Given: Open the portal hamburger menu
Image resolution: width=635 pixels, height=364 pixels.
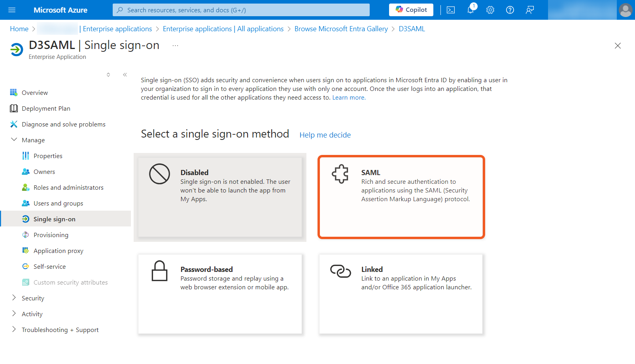Looking at the screenshot, I should tap(12, 10).
